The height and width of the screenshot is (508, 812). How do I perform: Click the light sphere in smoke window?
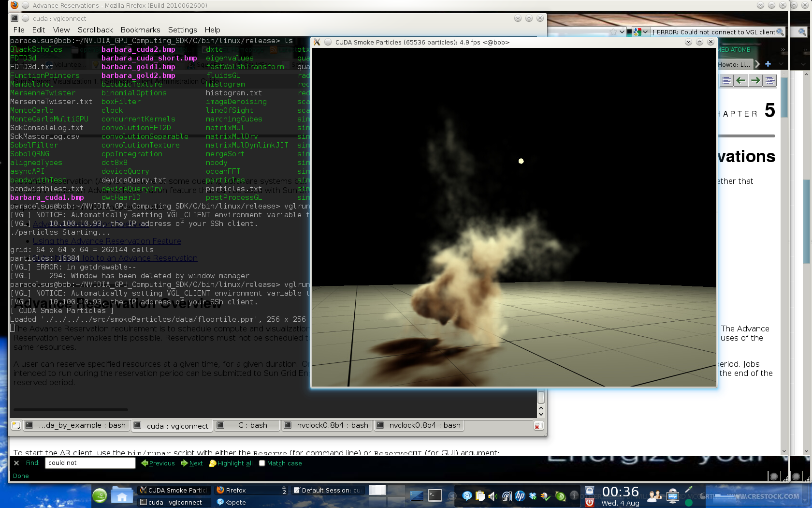(521, 161)
